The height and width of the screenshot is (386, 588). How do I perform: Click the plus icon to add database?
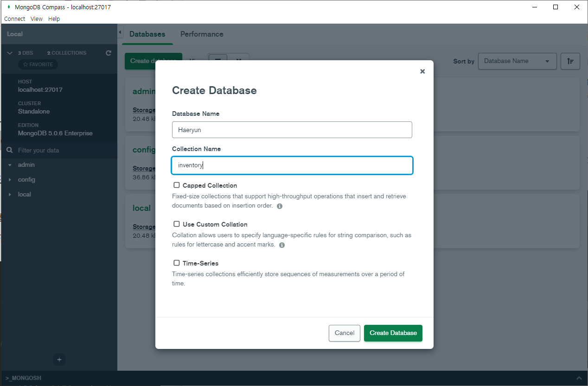point(59,360)
